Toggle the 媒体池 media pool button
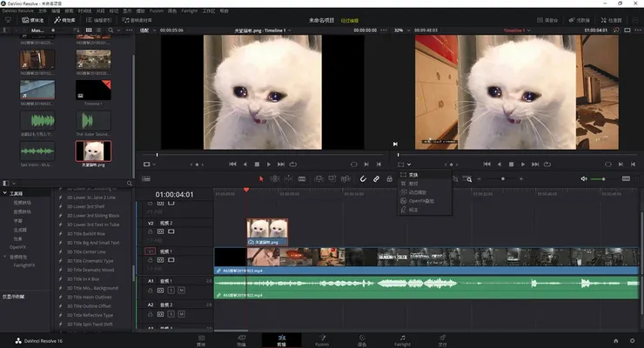 [32, 20]
